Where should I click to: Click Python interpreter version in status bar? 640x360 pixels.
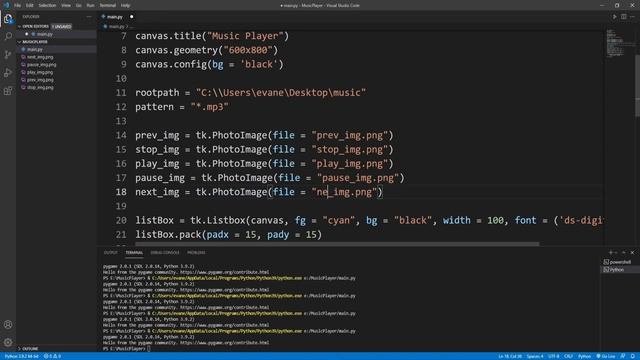coord(21,356)
